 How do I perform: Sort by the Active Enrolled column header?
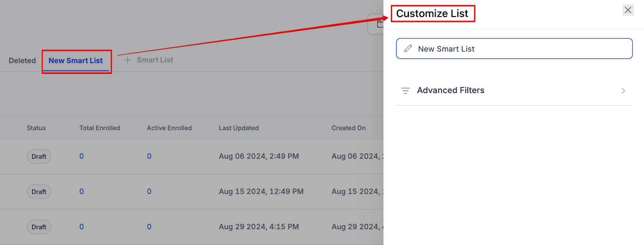point(169,128)
